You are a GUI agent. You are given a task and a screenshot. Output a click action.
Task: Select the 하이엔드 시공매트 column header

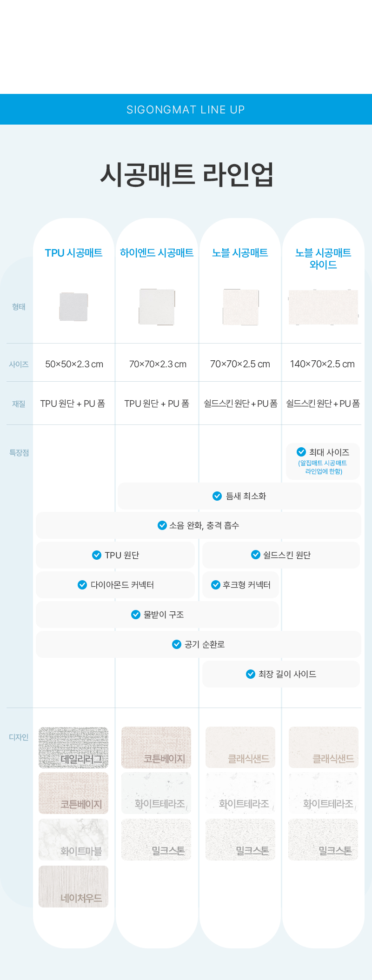(x=157, y=253)
